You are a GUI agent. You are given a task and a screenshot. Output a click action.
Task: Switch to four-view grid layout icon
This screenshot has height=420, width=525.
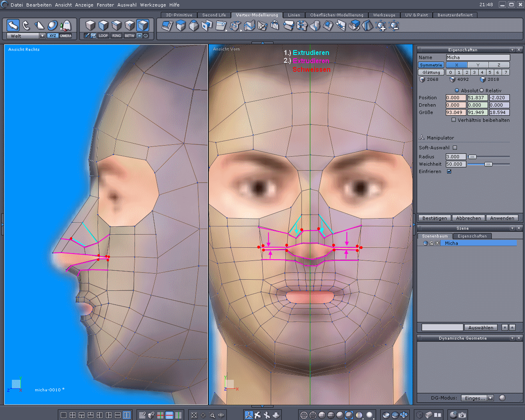point(73,415)
